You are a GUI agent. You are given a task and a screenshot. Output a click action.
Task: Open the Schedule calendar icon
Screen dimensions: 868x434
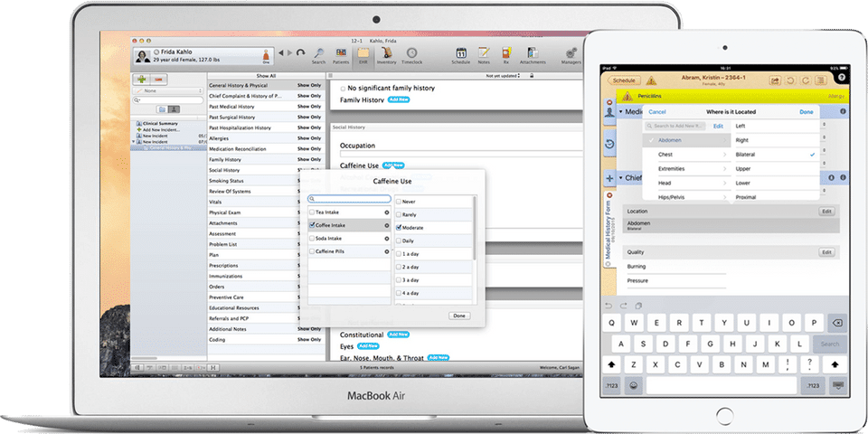tap(460, 53)
